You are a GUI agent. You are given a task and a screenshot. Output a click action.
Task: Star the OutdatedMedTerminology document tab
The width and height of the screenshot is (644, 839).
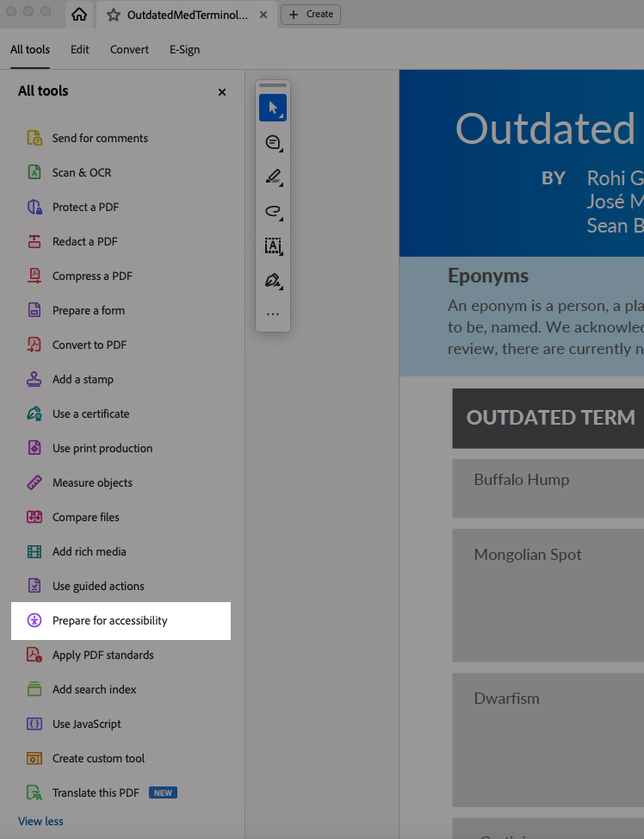click(113, 15)
